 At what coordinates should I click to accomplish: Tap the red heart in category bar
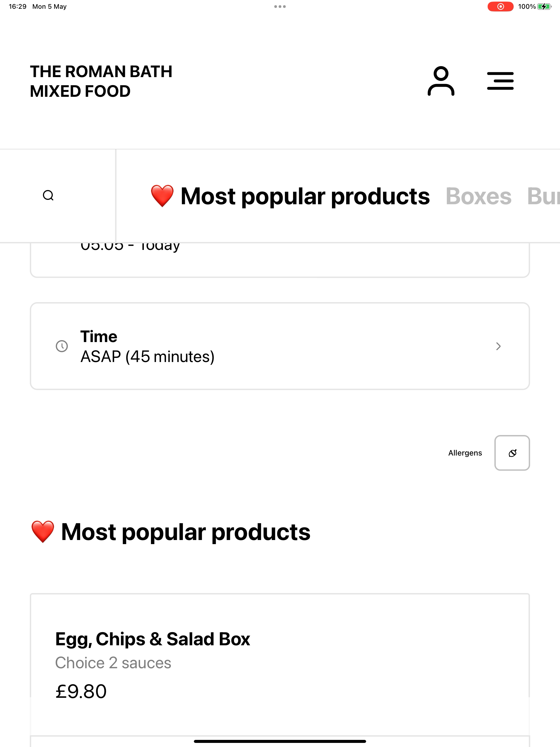(x=162, y=196)
